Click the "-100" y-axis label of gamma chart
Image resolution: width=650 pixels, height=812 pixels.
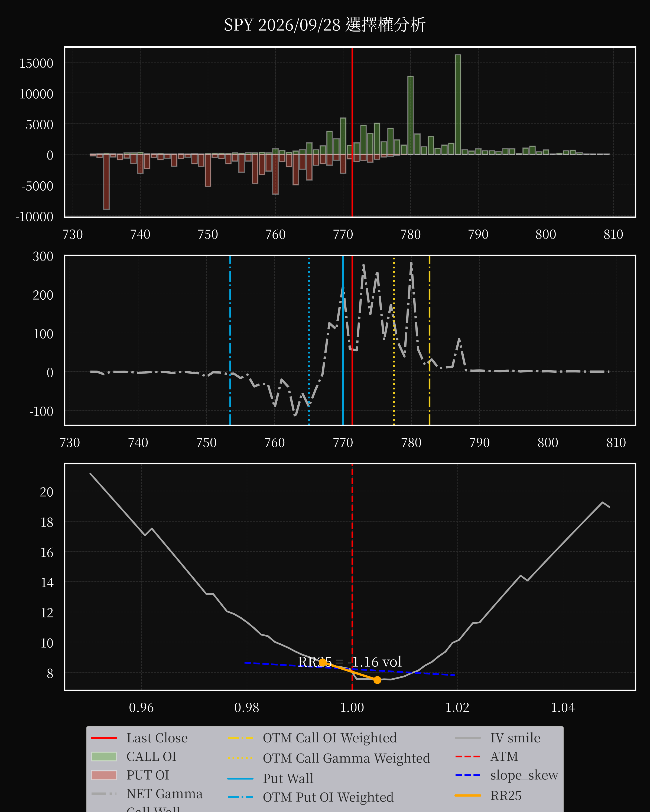[41, 411]
